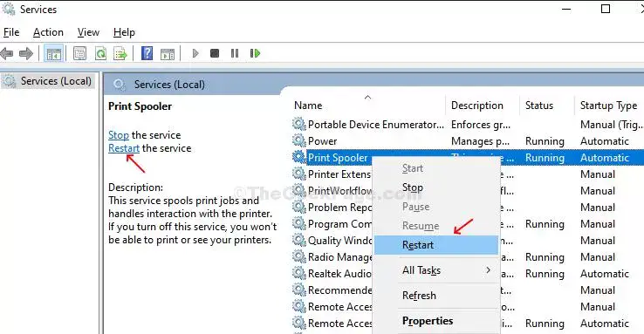Select the Portable Device Enumerator service row
Viewport: 644px width, 334px height.
click(468, 125)
